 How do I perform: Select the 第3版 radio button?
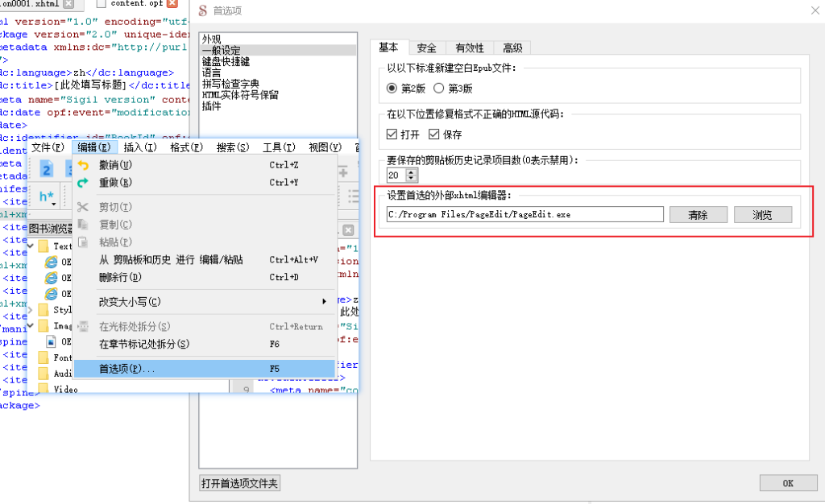438,89
